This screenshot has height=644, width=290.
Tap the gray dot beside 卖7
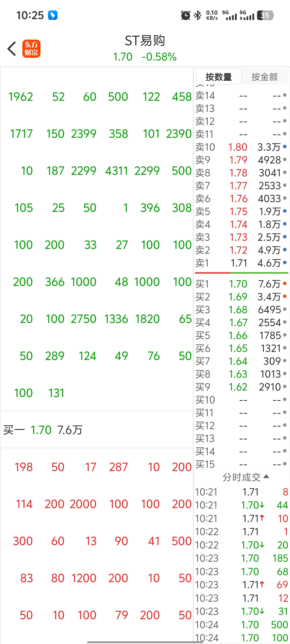point(285,185)
